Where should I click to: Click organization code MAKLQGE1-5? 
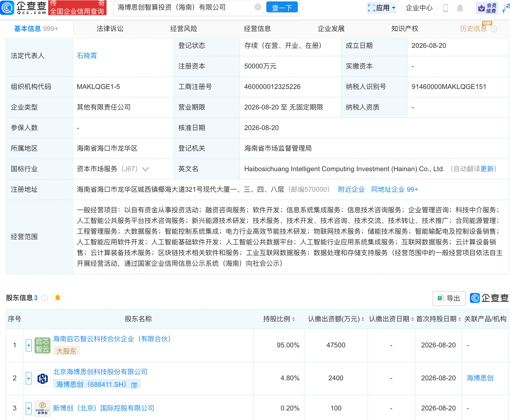point(98,87)
